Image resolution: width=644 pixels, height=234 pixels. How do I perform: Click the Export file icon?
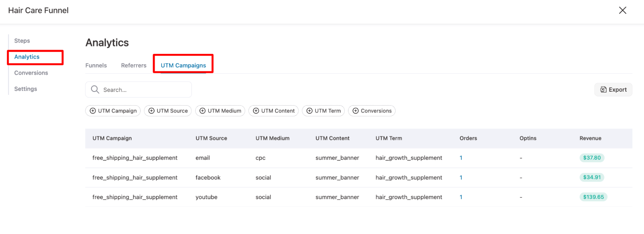[603, 89]
